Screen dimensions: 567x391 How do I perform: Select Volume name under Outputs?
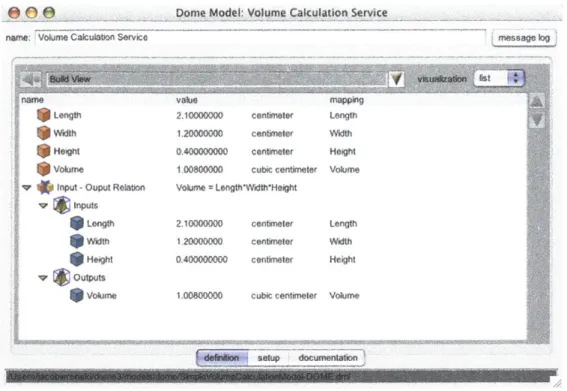(x=102, y=296)
